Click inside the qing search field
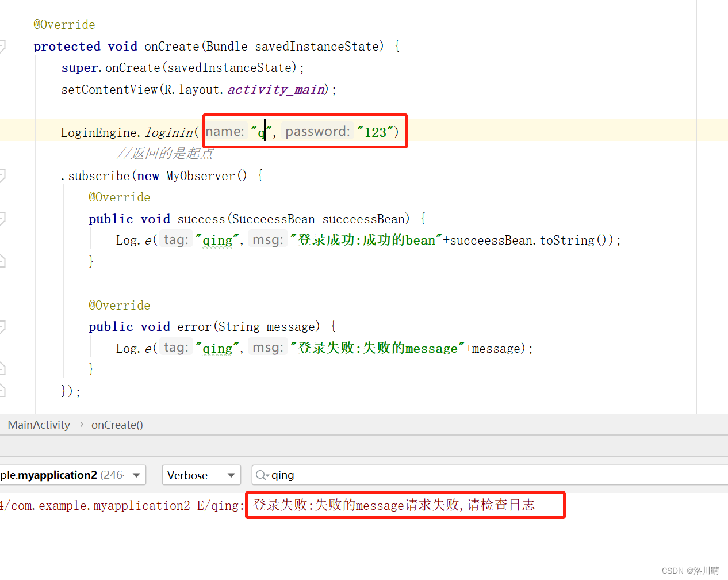 [345, 475]
